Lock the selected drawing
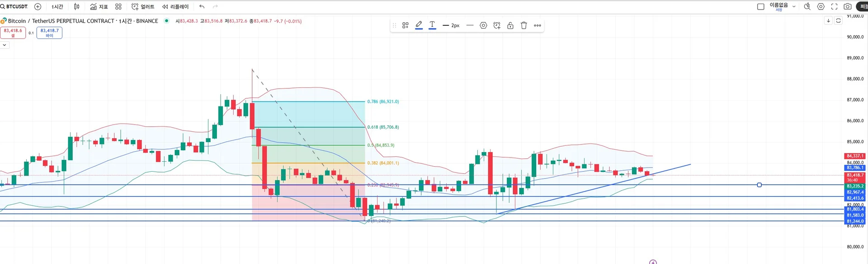This screenshot has width=868, height=264. (510, 25)
